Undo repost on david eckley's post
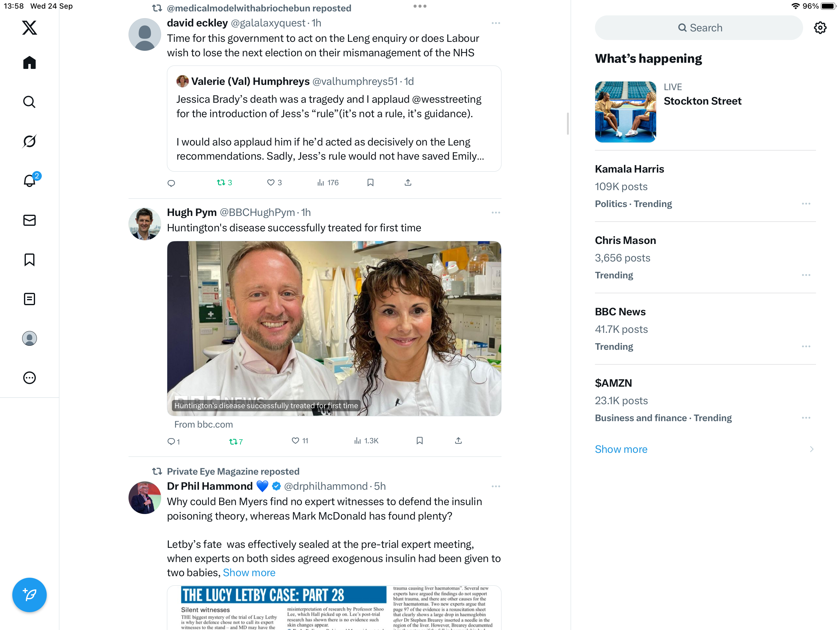The height and width of the screenshot is (630, 840). (224, 182)
